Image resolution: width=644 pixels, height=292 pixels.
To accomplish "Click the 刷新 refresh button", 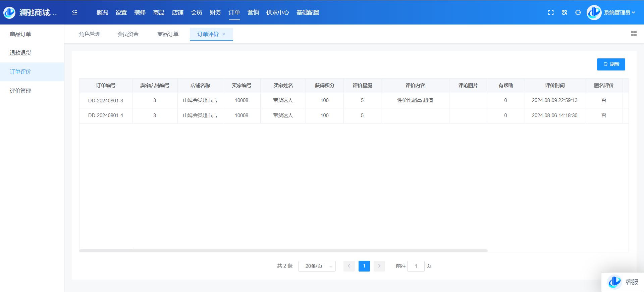I will pyautogui.click(x=611, y=64).
